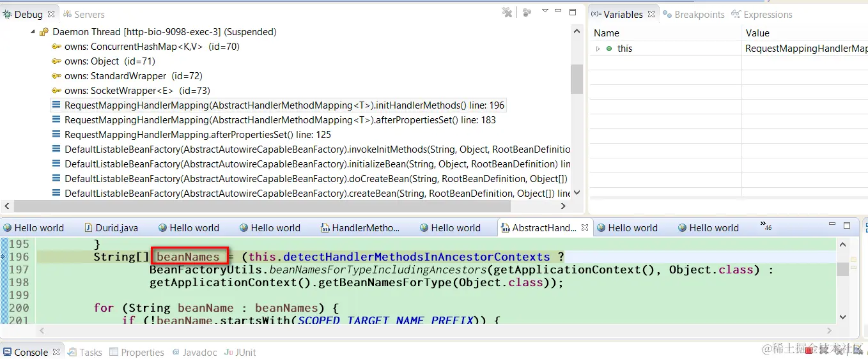Click detectHandlerMethodsInAncestorContexts in code
Viewport: 868px width, 359px height.
point(416,257)
